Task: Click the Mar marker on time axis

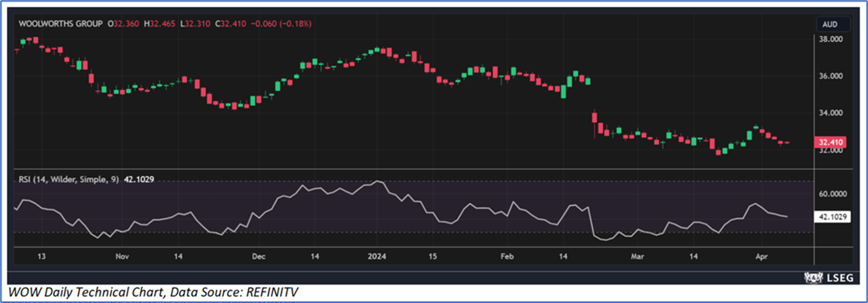Action: coord(637,256)
